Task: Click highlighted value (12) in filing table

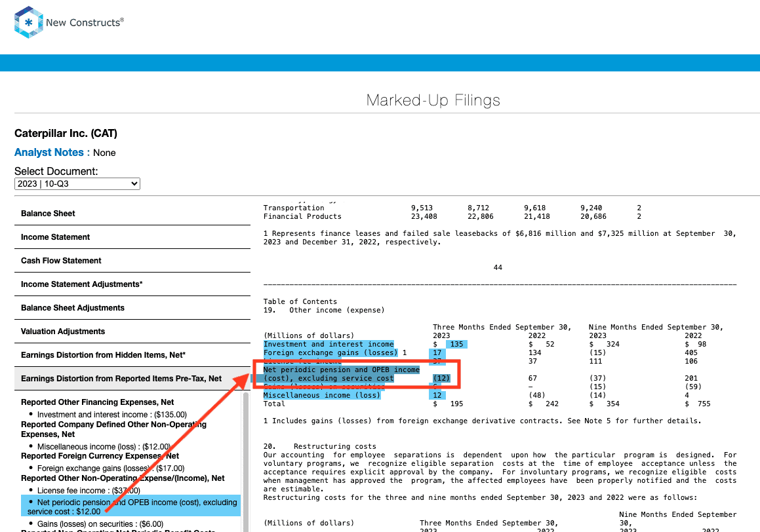Action: coord(441,379)
